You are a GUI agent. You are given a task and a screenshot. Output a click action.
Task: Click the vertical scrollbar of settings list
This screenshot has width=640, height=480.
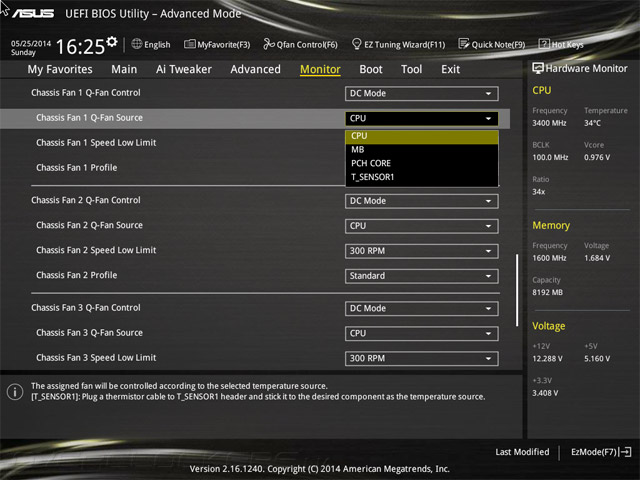point(517,290)
